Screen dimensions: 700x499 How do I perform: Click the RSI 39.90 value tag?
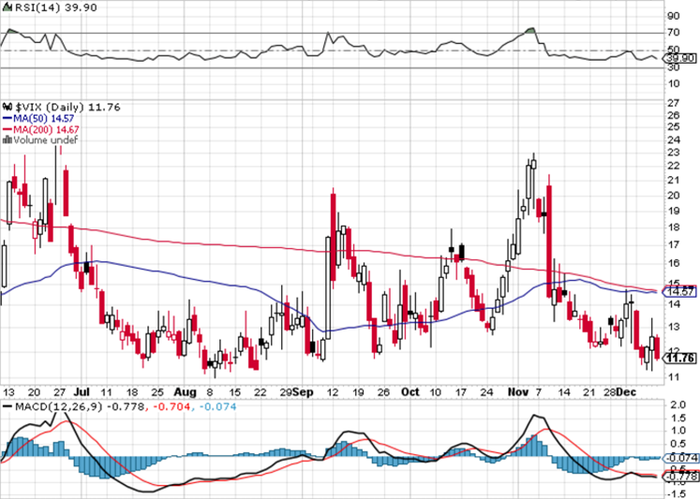pyautogui.click(x=680, y=58)
